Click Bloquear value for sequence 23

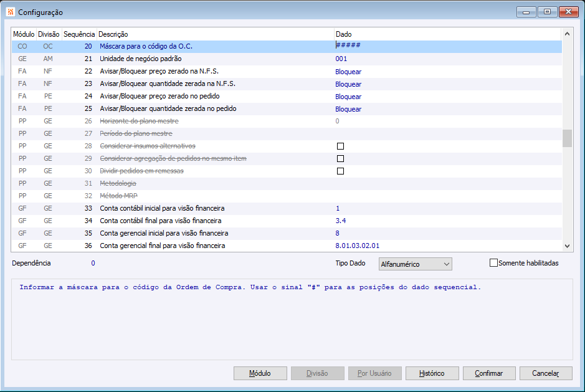point(348,84)
